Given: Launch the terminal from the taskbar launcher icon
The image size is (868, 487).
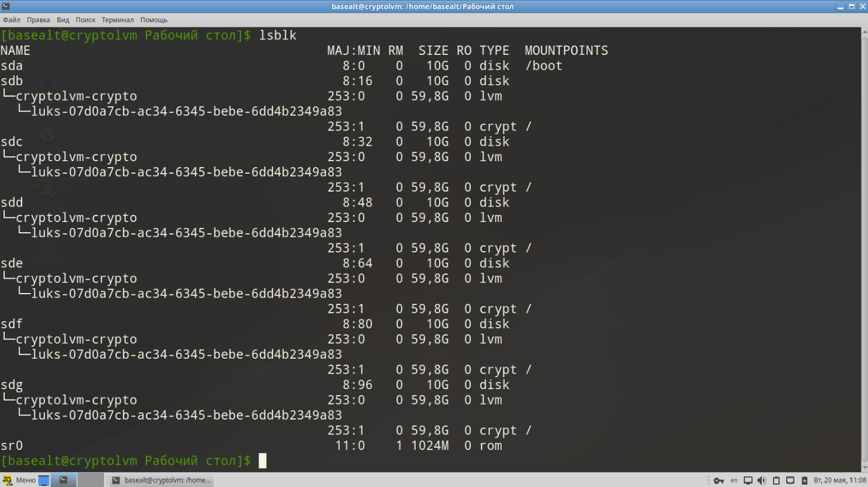Looking at the screenshot, I should click(63, 480).
